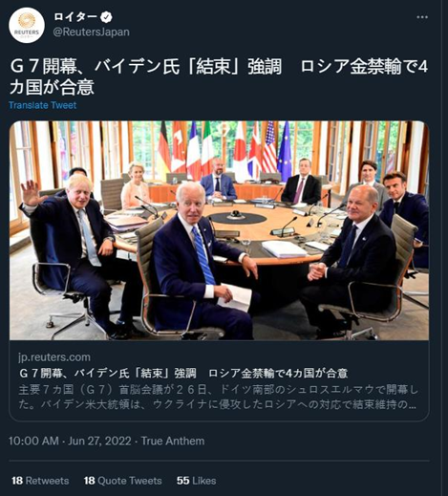Image resolution: width=448 pixels, height=496 pixels.
Task: Click the Reuters logo text in avatar
Action: click(x=27, y=32)
